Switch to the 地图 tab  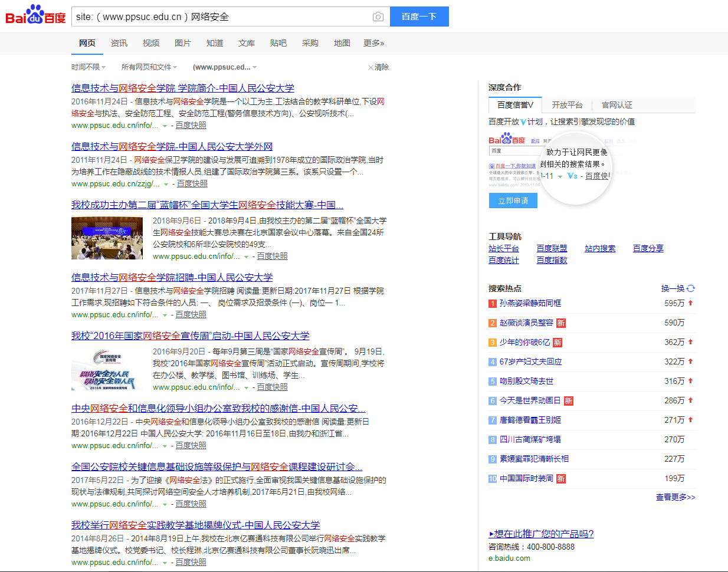click(x=342, y=43)
